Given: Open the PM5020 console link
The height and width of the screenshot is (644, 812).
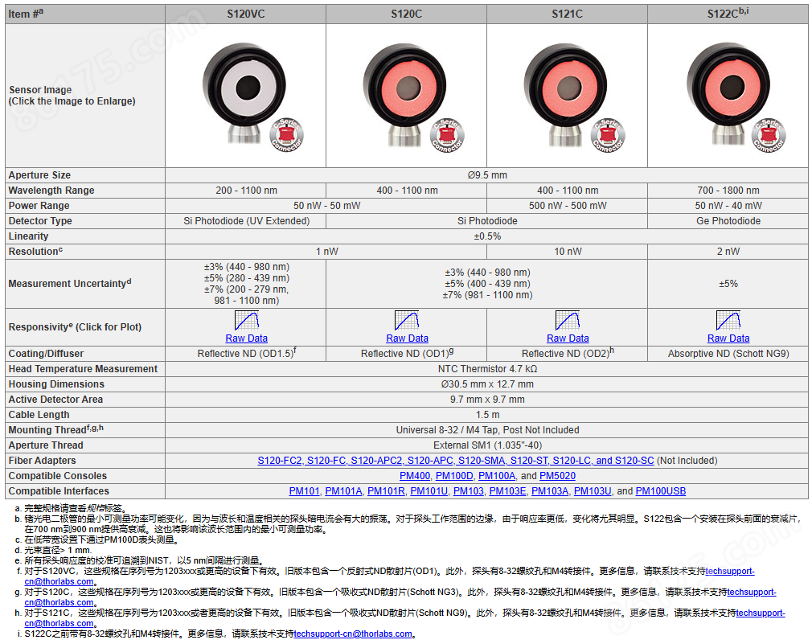Looking at the screenshot, I should [x=557, y=476].
